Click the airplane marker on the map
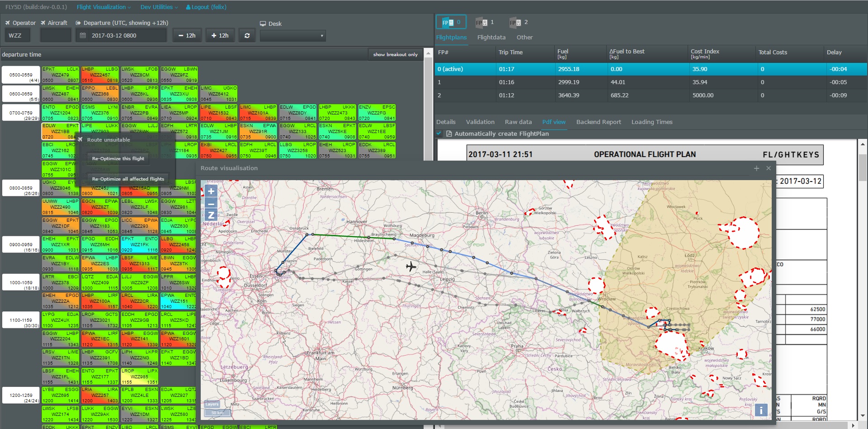 pos(410,267)
